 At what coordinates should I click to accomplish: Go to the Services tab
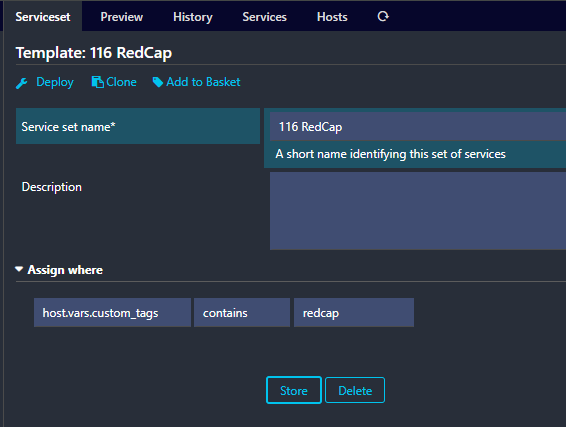[264, 17]
